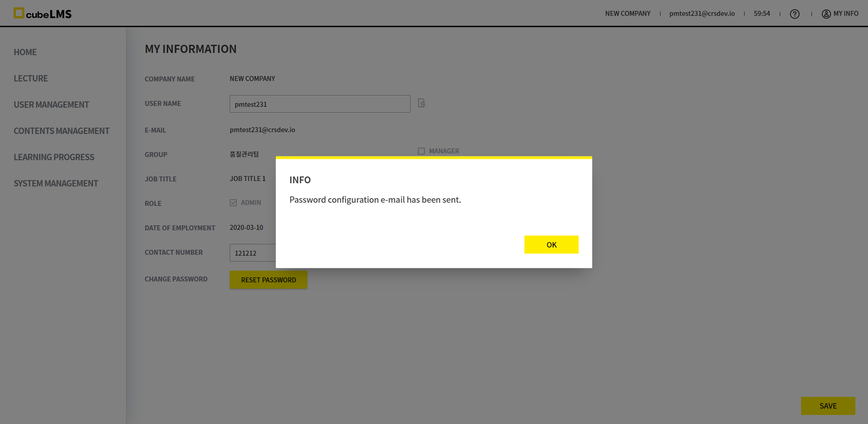This screenshot has height=424, width=868.
Task: Toggle the MANAGER checkbox
Action: click(x=421, y=151)
